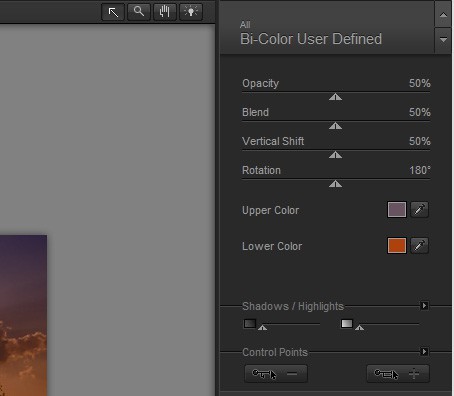Click the light Highlights gradient icon
The width and height of the screenshot is (454, 396).
[x=347, y=324]
